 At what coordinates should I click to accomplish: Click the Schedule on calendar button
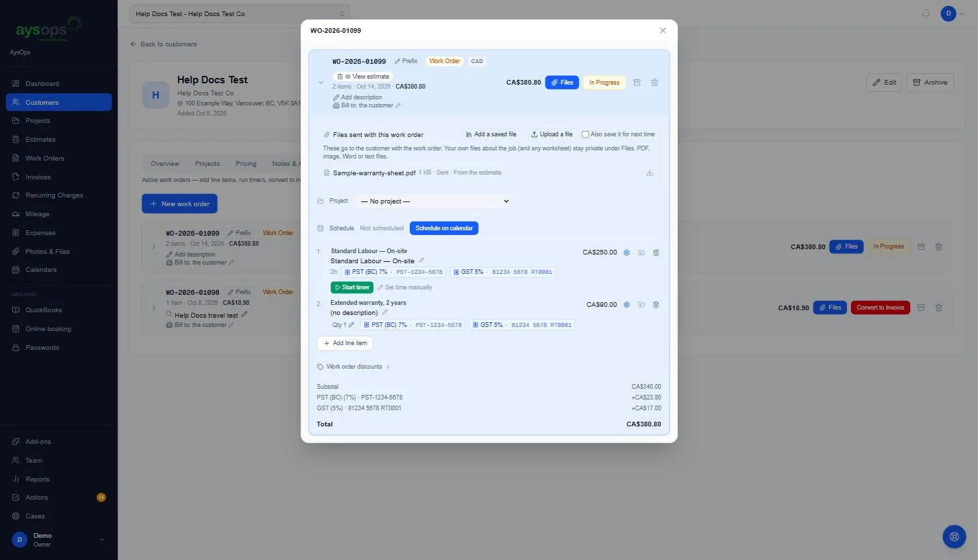pos(444,228)
